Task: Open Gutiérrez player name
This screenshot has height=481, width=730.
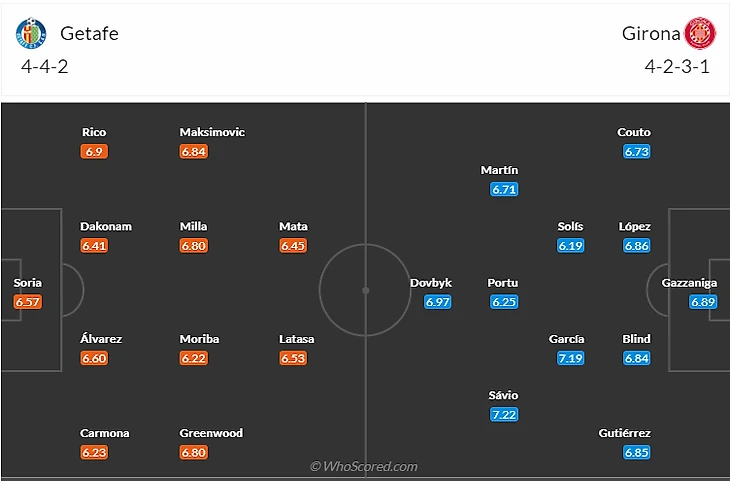Action: (x=627, y=433)
